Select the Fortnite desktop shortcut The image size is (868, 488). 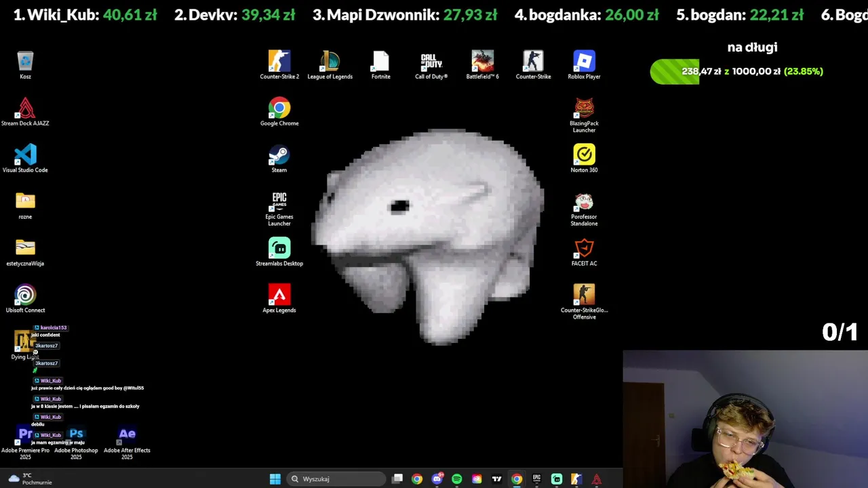(x=380, y=66)
